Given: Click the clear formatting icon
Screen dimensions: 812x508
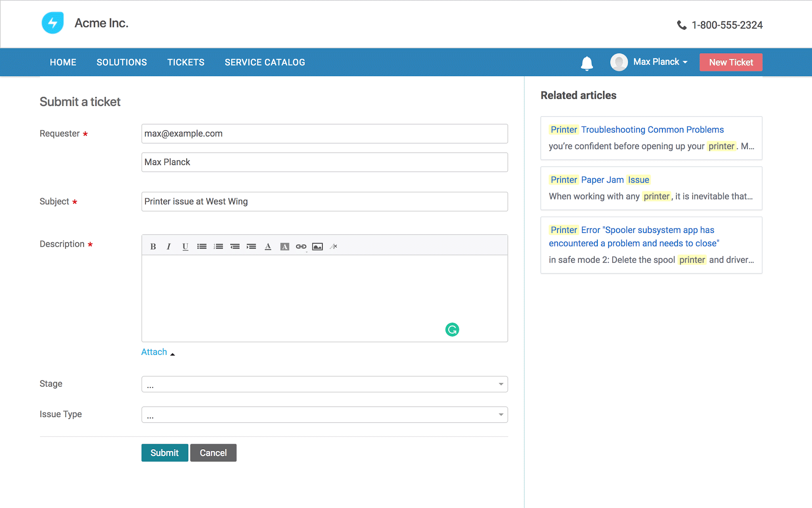Looking at the screenshot, I should [333, 246].
